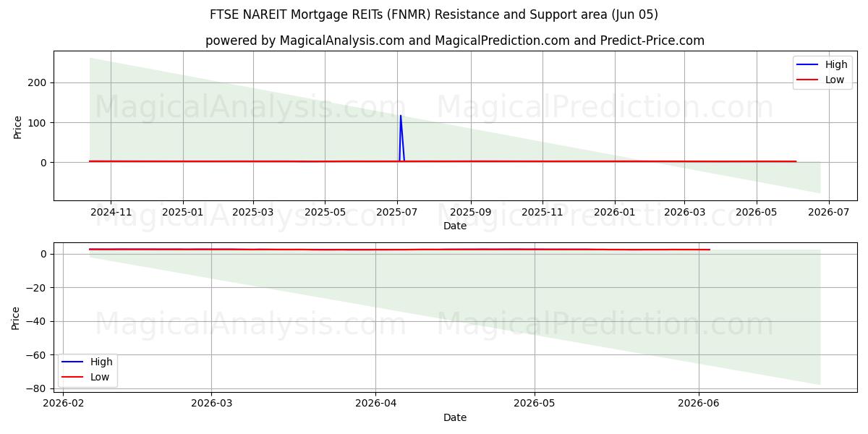
Task: Click the 2026-05 tick label on top chart
Action: click(x=757, y=213)
